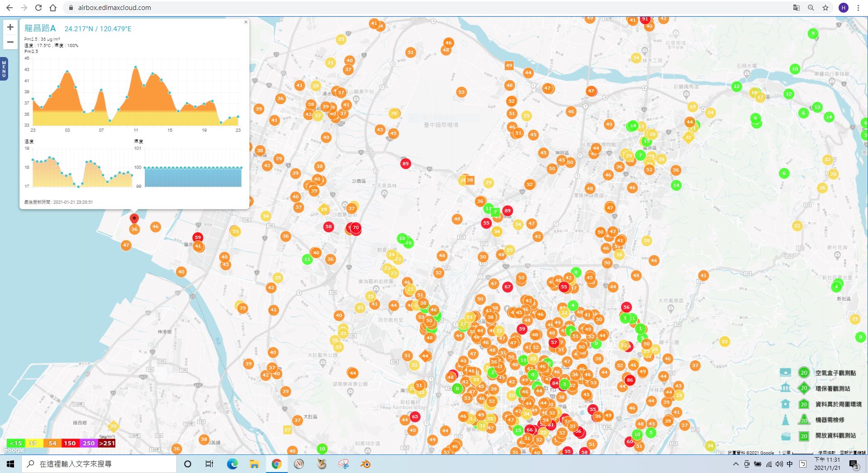Click the 24.217°N / 120.479°E coordinates text
The height and width of the screenshot is (473, 868).
click(x=98, y=29)
